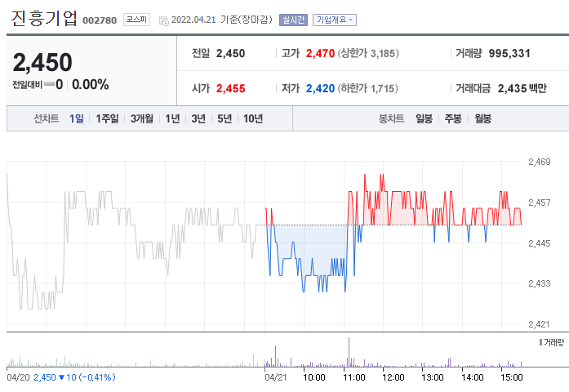Click the 고가 value 2,470
Screen dimensions: 569x392
320,53
